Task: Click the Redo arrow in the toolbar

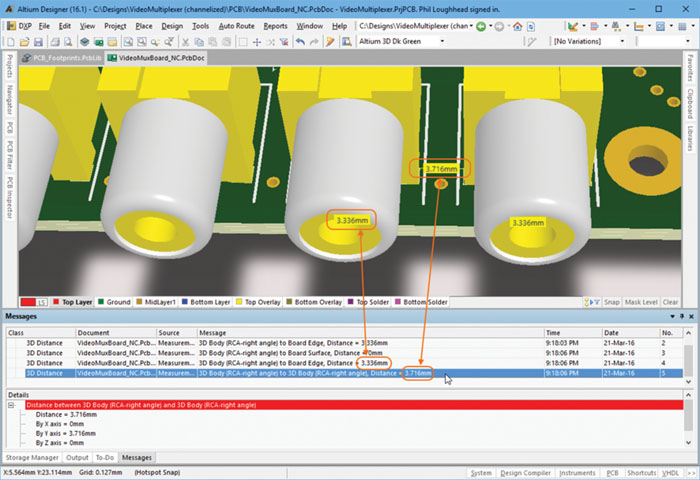Action: [316, 41]
